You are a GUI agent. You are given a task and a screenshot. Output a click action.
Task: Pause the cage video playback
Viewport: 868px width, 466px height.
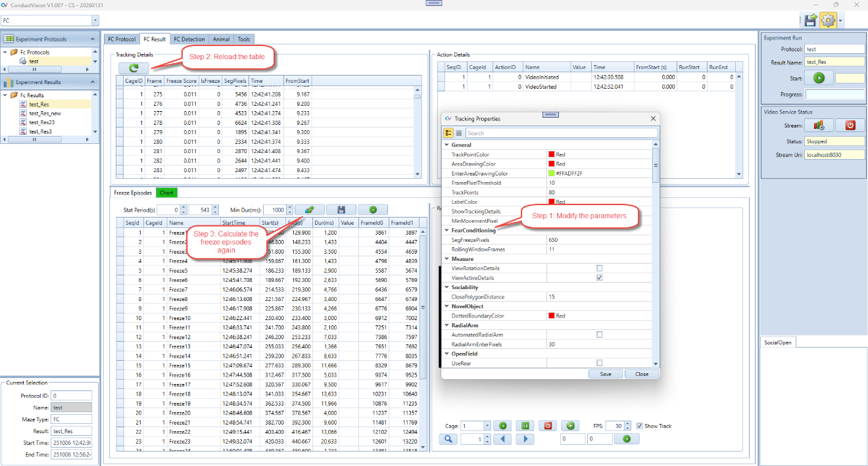coord(525,426)
